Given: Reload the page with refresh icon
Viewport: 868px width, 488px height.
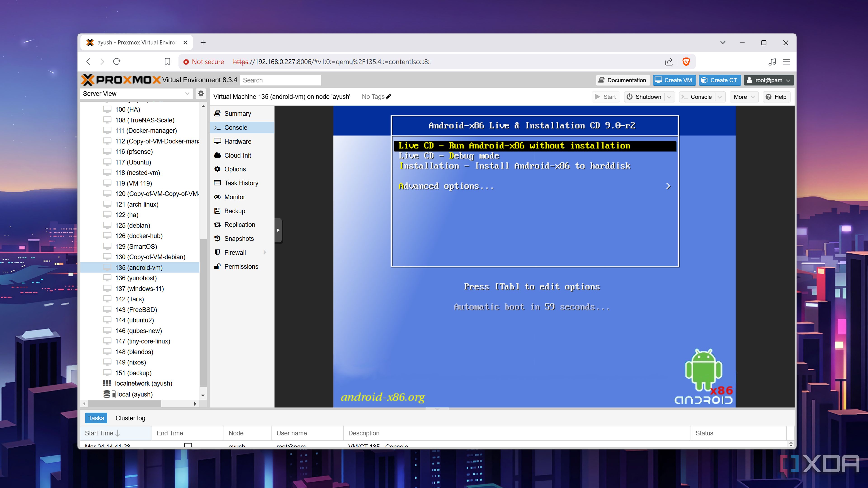Looking at the screenshot, I should pyautogui.click(x=117, y=62).
